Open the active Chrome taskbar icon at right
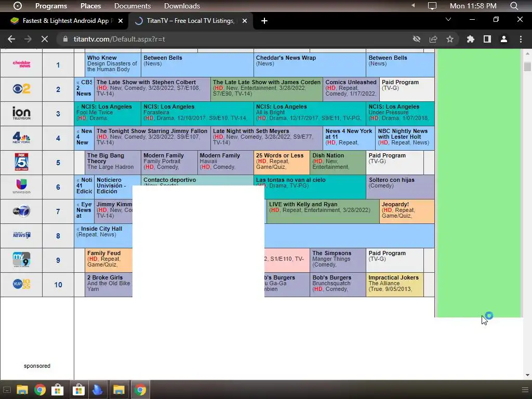532x399 pixels. click(140, 390)
